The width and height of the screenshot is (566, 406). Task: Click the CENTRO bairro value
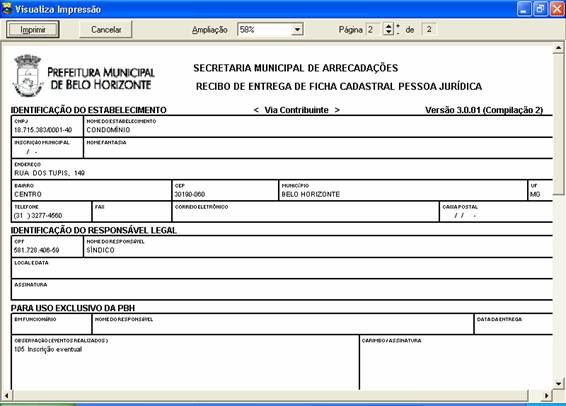[x=28, y=195]
